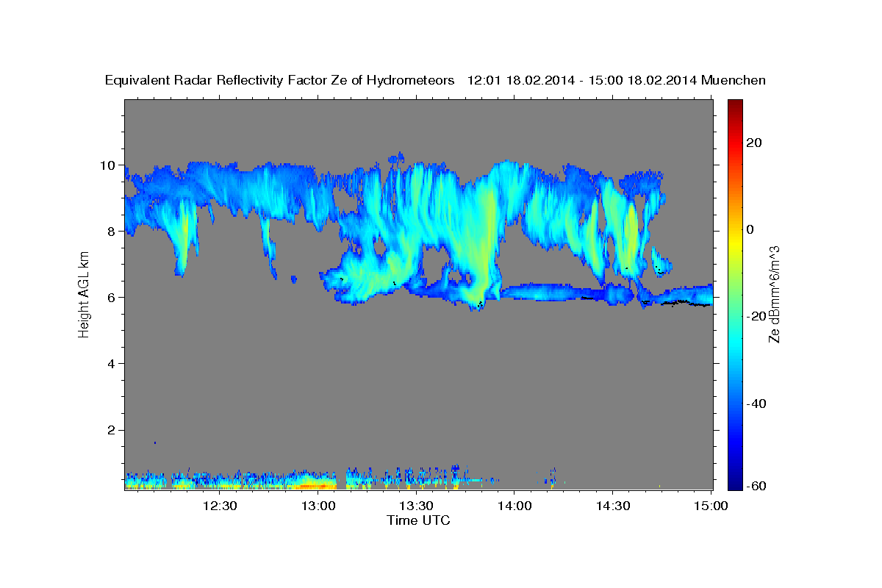882x588 pixels.
Task: Click the 'Time UTC' axis label
Action: [x=418, y=520]
